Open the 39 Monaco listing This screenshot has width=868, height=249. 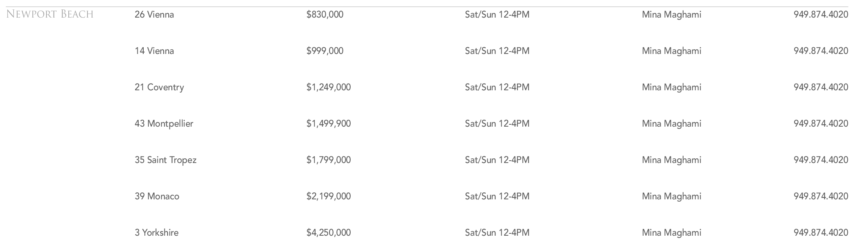click(157, 197)
